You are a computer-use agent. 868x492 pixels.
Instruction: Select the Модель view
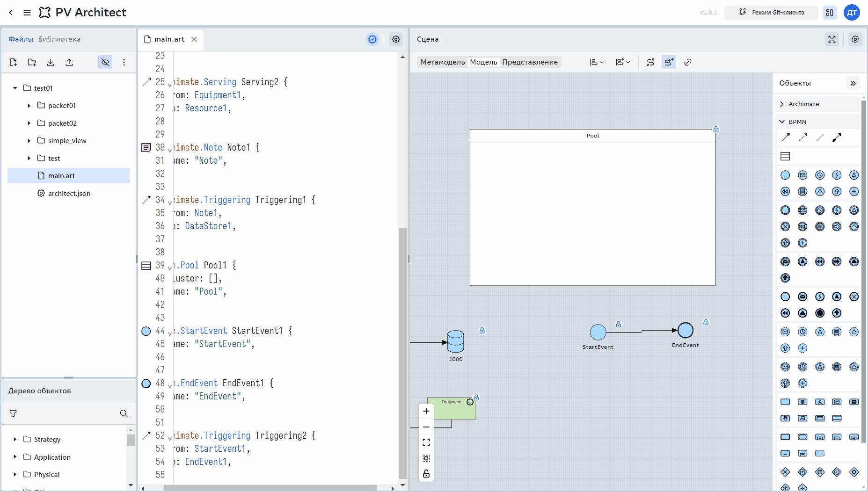click(483, 62)
